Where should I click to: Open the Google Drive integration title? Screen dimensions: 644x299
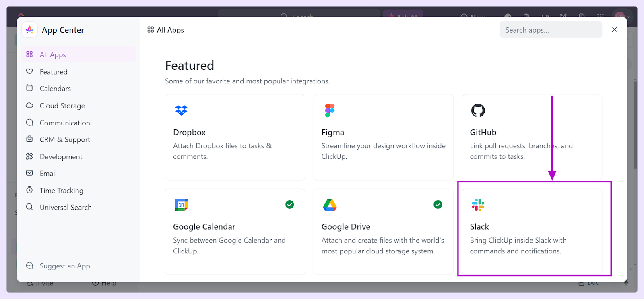346,226
